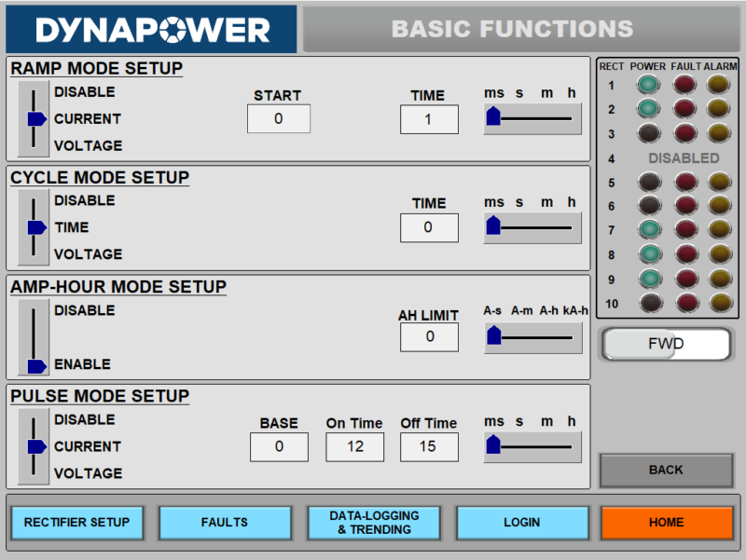
Task: Click the START value field in Ramp Mode
Action: click(x=278, y=119)
